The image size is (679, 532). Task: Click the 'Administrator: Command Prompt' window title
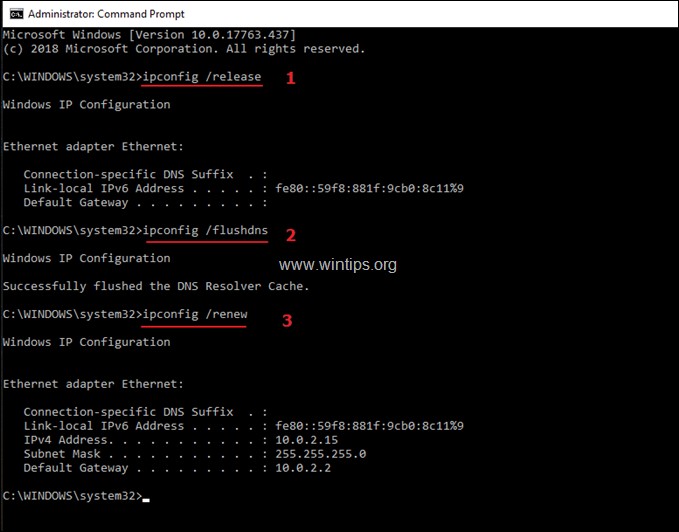click(x=106, y=14)
